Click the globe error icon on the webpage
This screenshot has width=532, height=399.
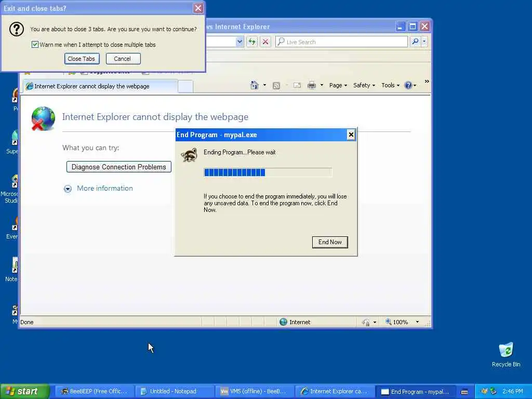point(43,118)
